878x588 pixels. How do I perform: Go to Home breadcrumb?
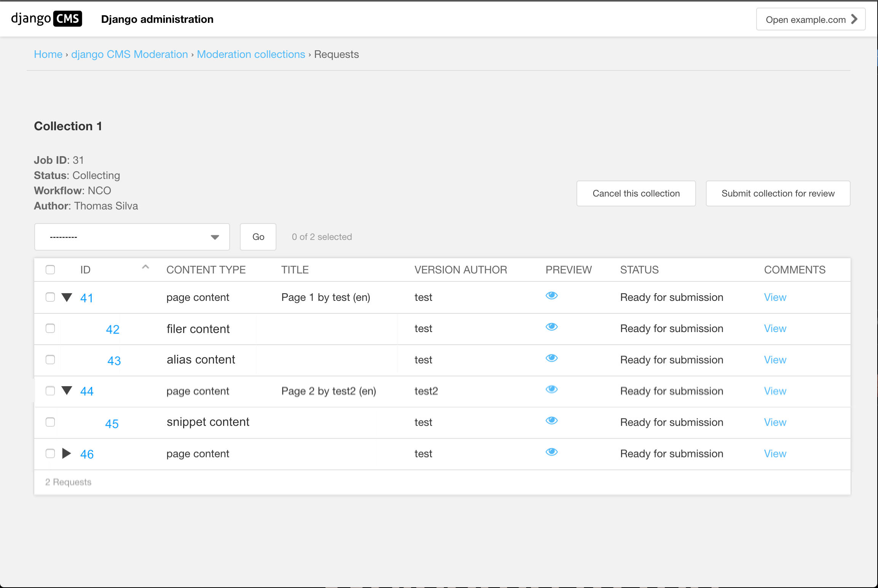[48, 54]
